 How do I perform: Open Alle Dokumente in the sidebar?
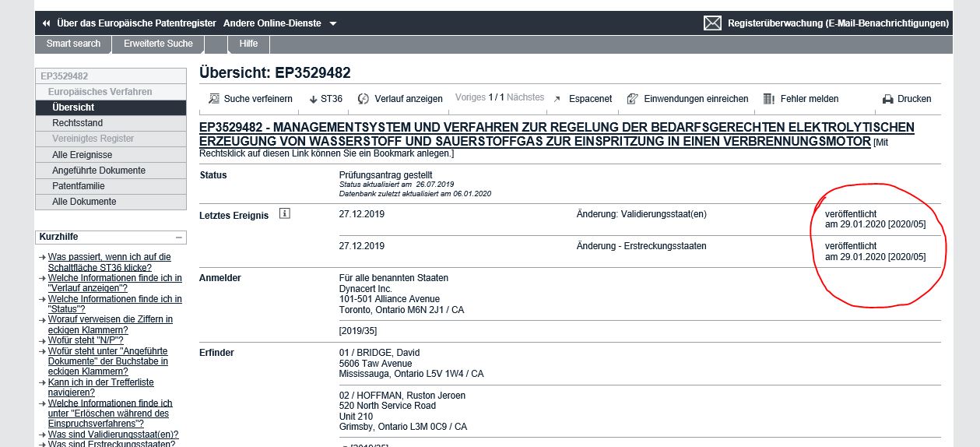tap(111, 202)
